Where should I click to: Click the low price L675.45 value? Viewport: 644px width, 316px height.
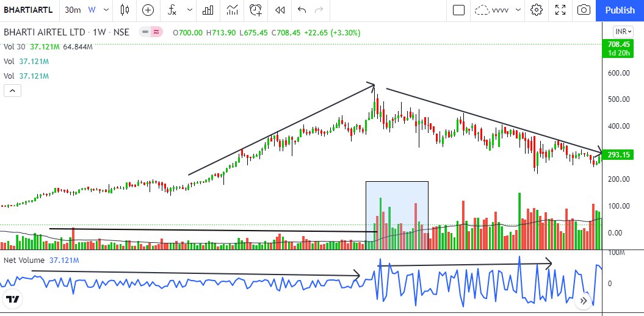point(254,32)
